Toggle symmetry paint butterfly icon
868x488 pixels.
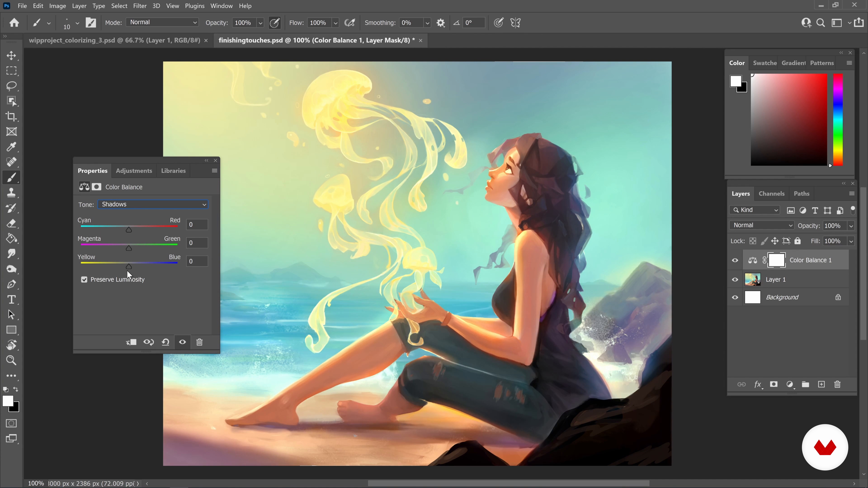point(516,23)
